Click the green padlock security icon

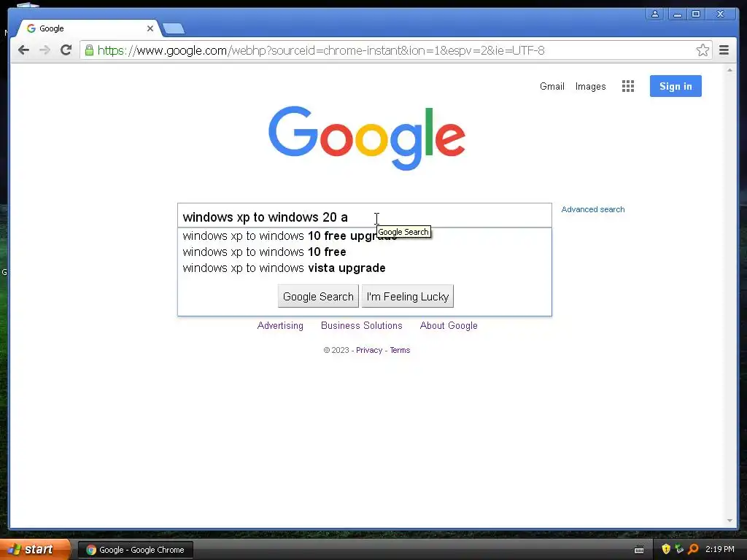[89, 50]
